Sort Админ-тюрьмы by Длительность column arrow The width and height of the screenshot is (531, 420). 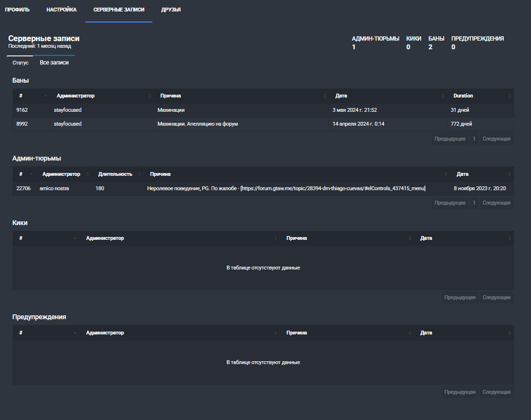pyautogui.click(x=139, y=174)
